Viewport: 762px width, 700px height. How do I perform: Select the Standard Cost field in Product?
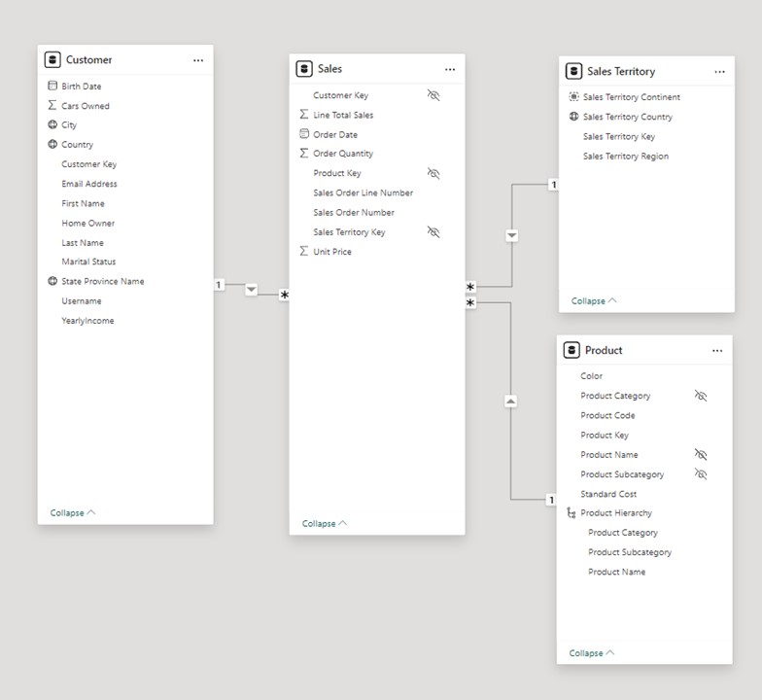click(x=608, y=494)
